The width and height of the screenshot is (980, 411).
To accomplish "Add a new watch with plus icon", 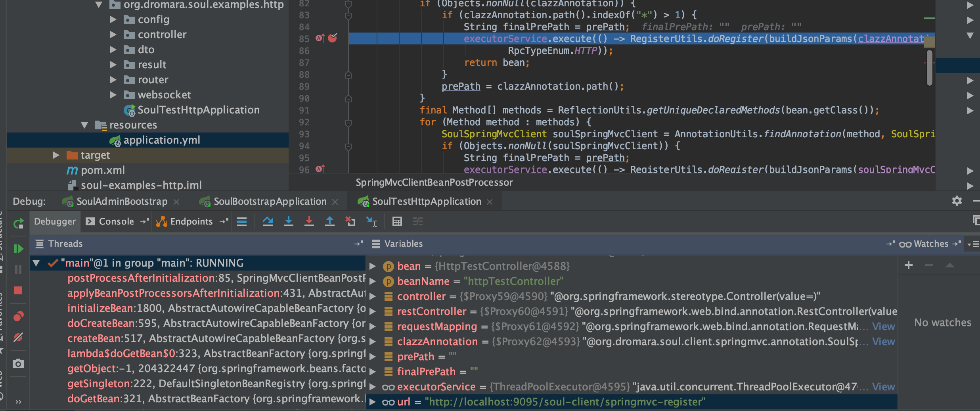I will coord(909,265).
